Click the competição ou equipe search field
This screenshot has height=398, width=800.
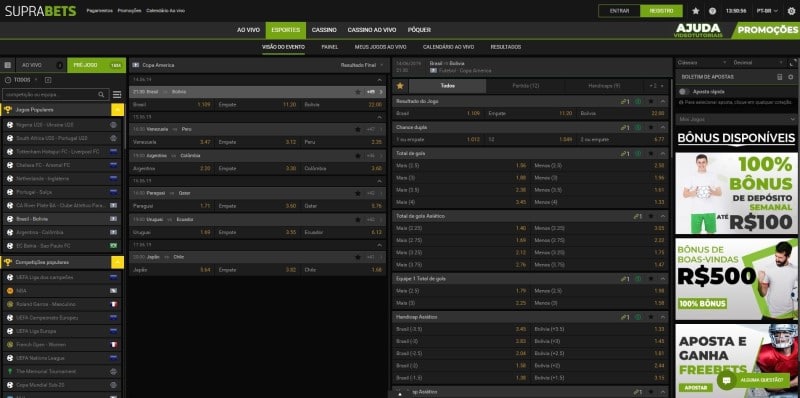(x=50, y=94)
